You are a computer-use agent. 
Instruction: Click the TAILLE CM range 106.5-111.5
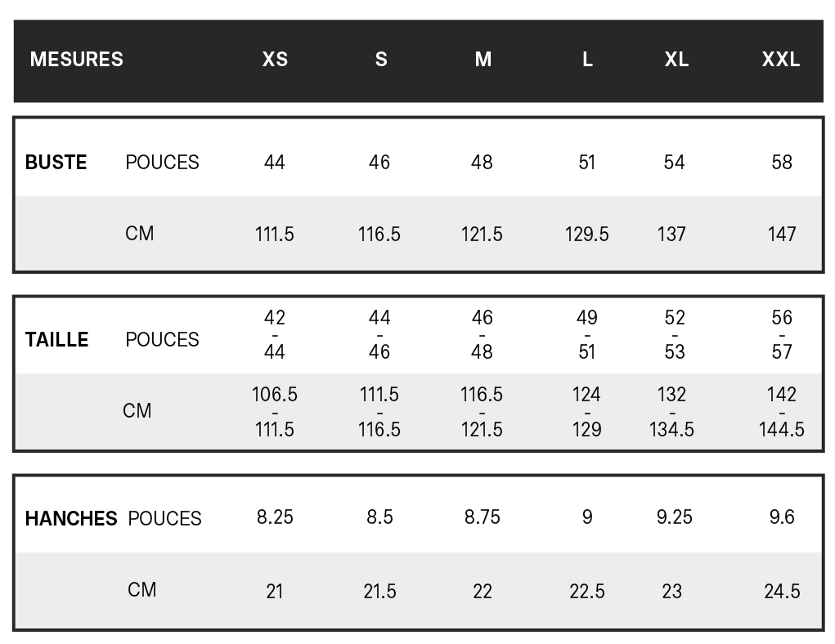274,412
